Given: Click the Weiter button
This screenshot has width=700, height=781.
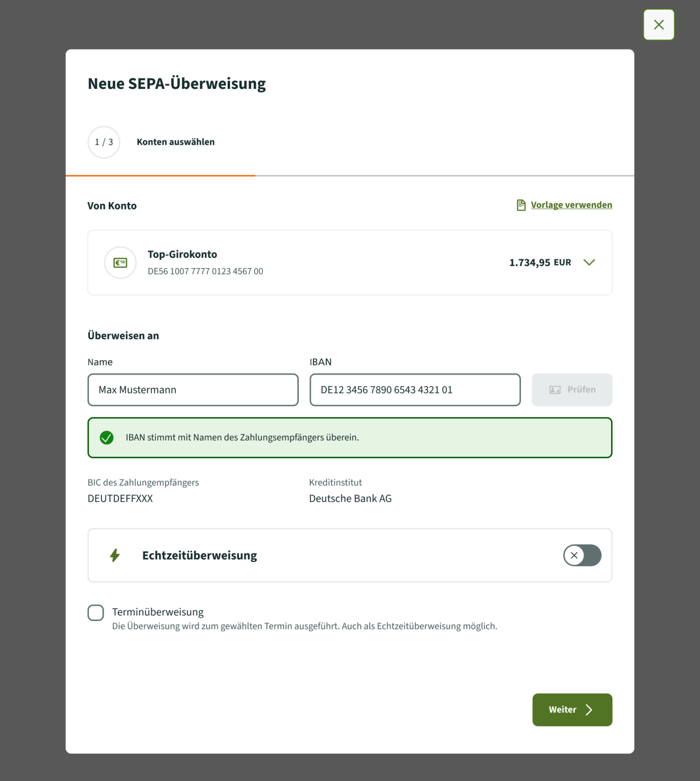Looking at the screenshot, I should [x=572, y=710].
